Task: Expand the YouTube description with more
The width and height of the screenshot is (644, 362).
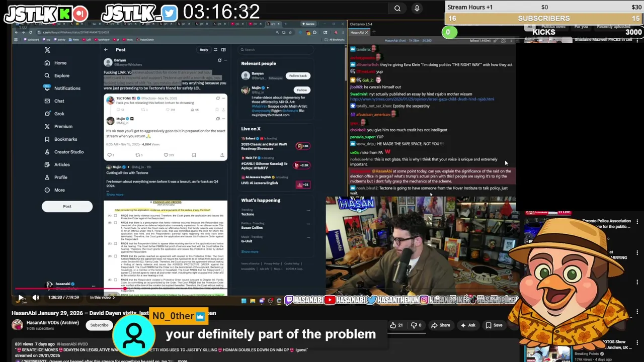Action: [x=182, y=360]
